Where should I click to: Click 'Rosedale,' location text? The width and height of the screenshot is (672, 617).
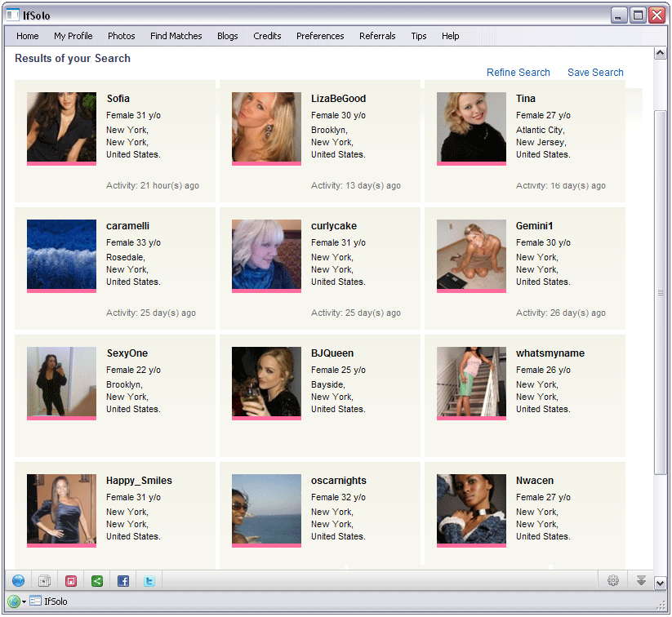click(x=126, y=257)
